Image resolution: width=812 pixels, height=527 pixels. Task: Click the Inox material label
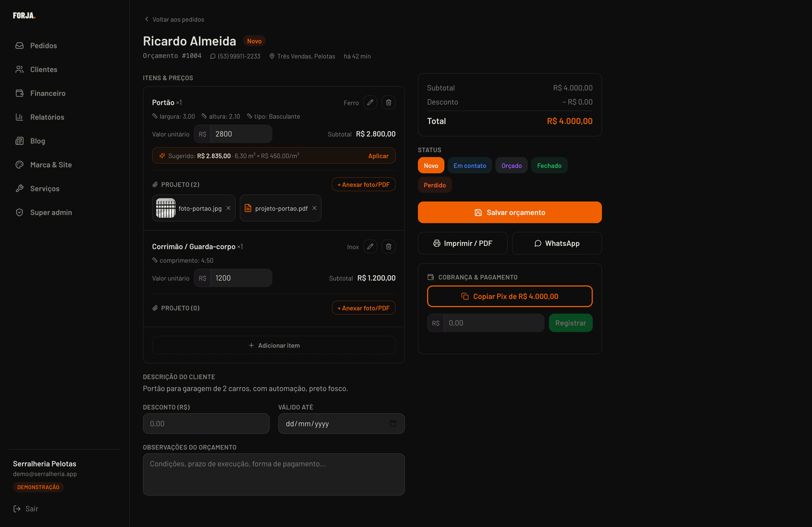click(353, 247)
